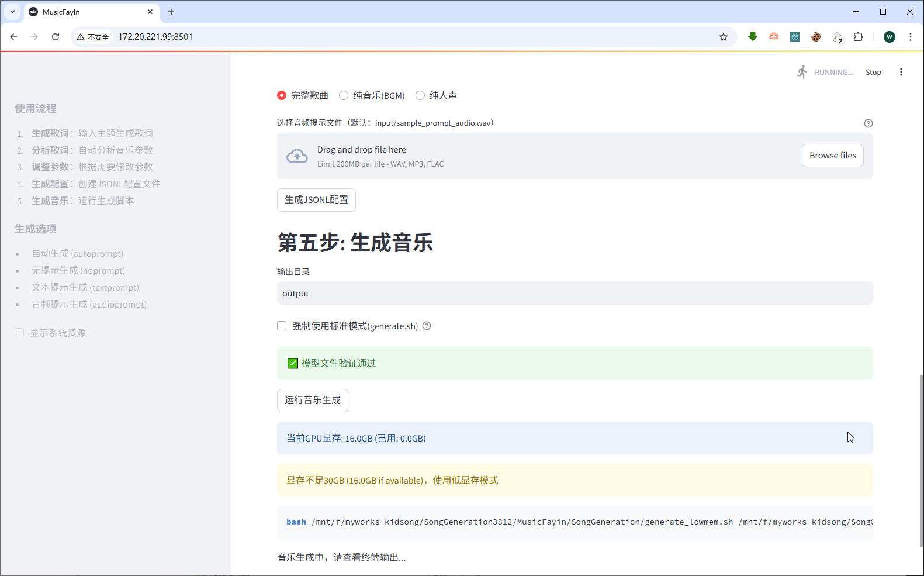Open the green download arrow extension
This screenshot has width=924, height=576.
click(753, 37)
